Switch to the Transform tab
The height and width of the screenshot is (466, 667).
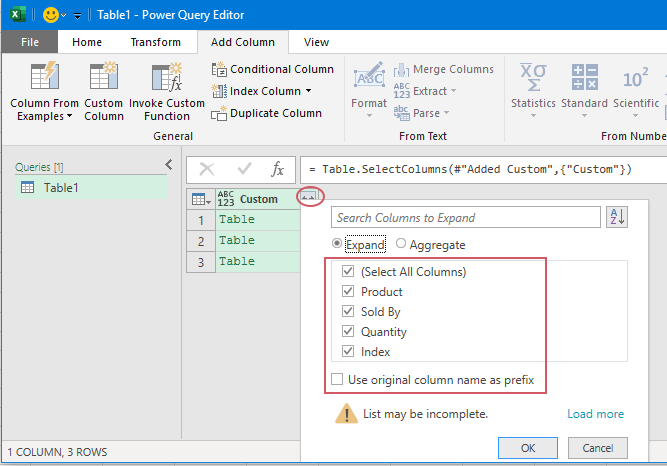[x=155, y=42]
